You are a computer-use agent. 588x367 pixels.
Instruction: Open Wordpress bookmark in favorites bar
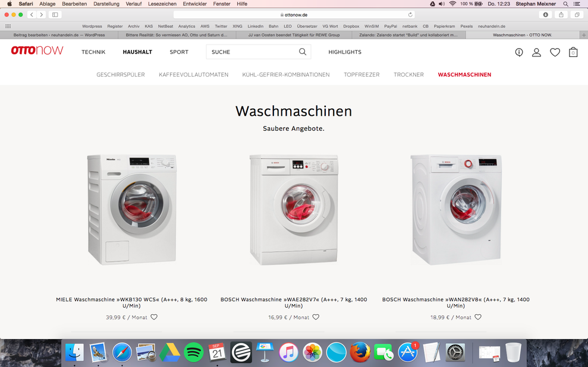pyautogui.click(x=92, y=26)
